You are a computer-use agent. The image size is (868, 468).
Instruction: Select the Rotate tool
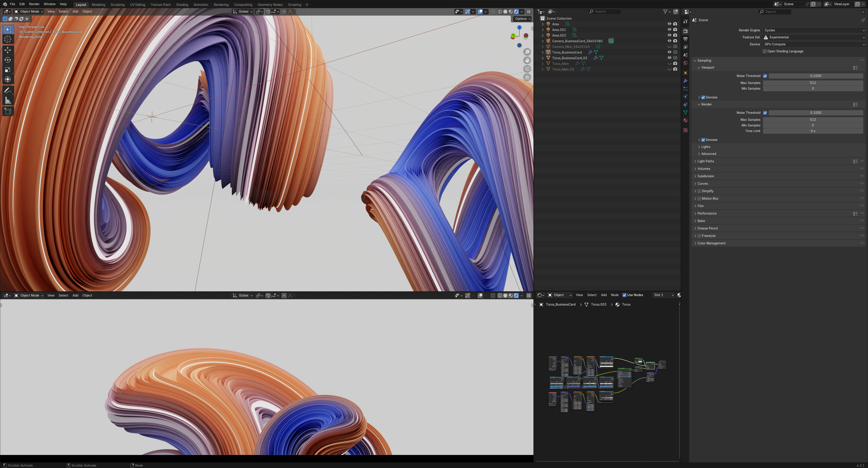tap(8, 60)
